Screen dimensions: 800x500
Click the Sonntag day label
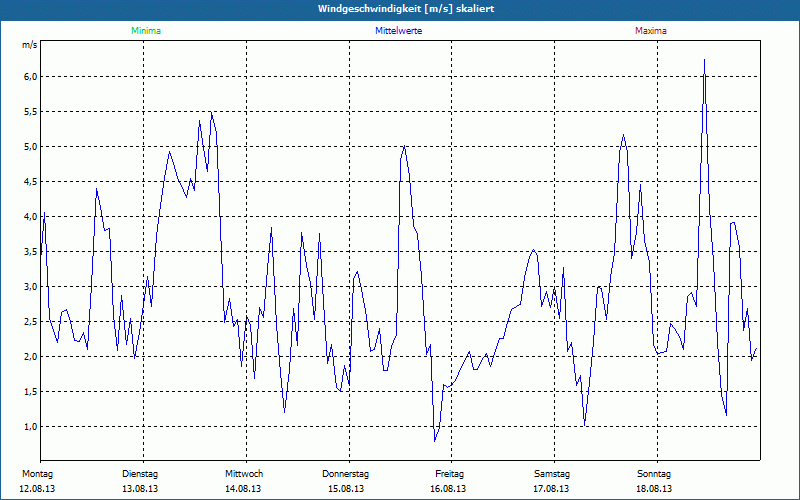point(654,474)
